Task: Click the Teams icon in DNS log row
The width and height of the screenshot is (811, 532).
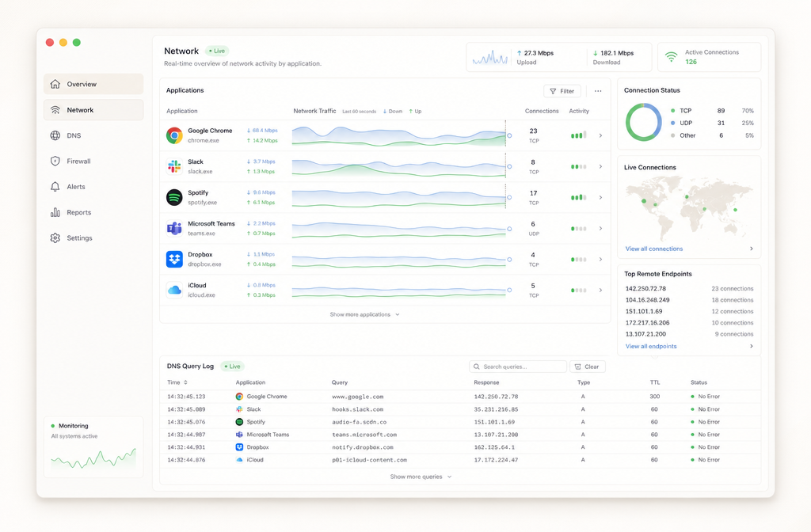Action: pyautogui.click(x=239, y=435)
